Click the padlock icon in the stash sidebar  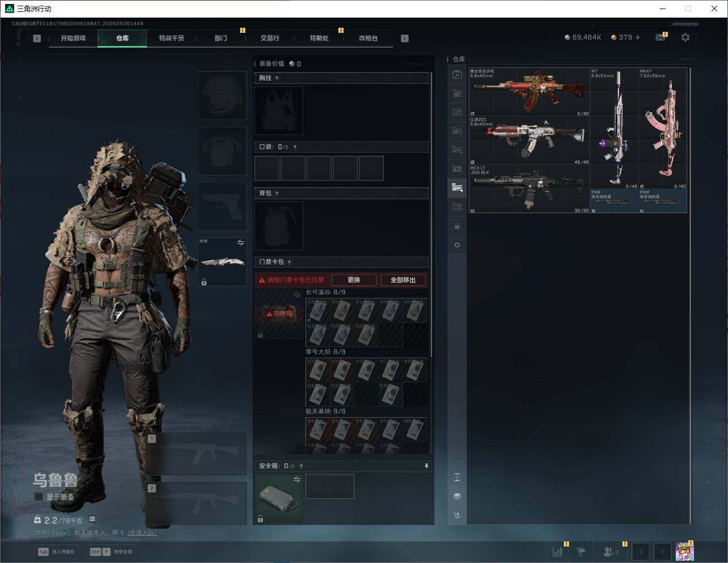[x=457, y=226]
